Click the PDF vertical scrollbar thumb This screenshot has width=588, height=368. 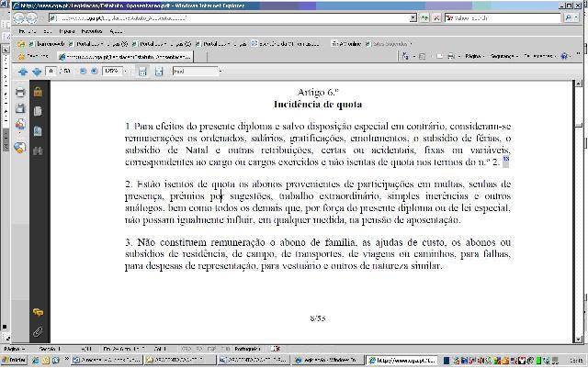579,126
